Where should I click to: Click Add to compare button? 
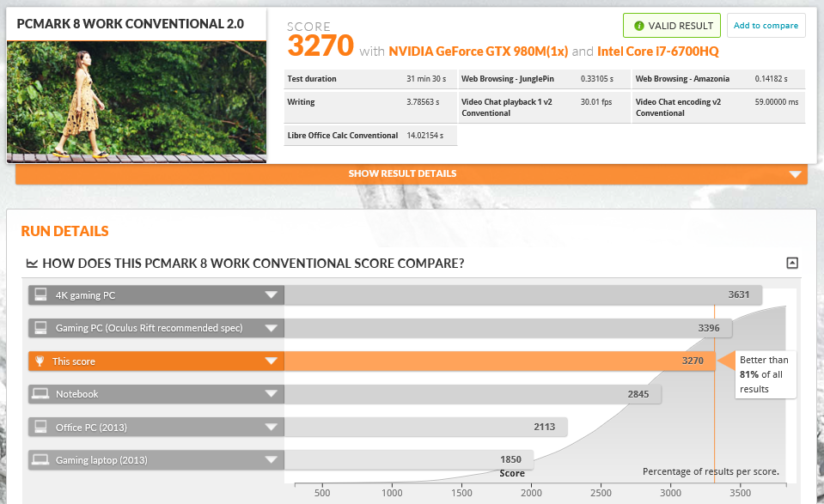pos(766,25)
